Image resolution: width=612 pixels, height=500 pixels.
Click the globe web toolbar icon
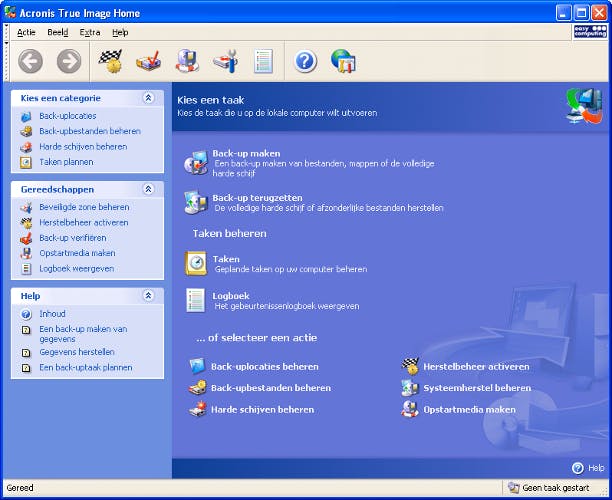coord(343,61)
